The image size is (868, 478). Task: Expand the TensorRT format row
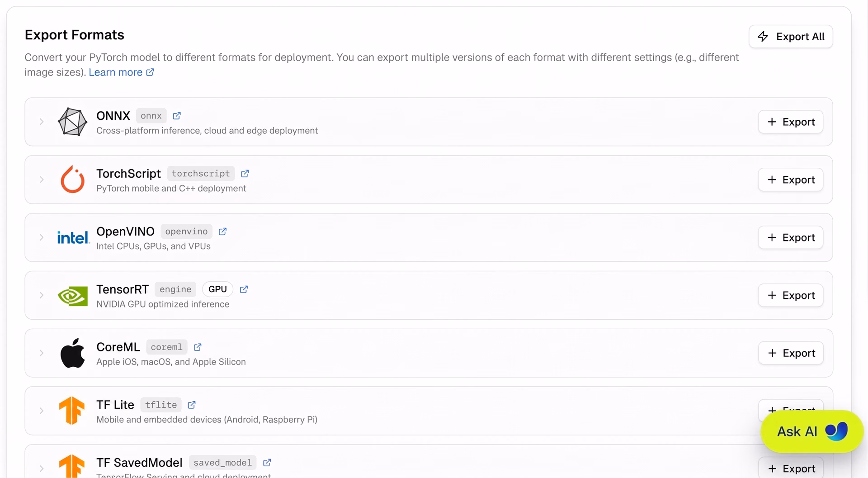coord(42,295)
